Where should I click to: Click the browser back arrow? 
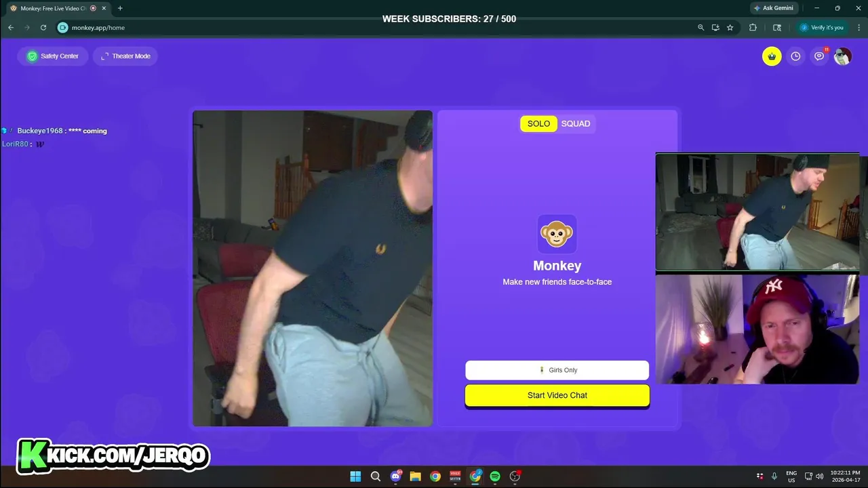pos(10,28)
